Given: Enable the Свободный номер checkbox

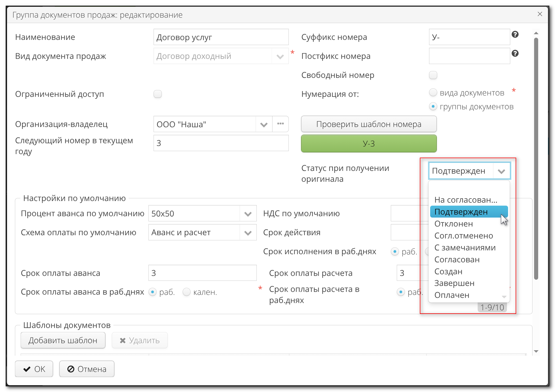Looking at the screenshot, I should [433, 75].
